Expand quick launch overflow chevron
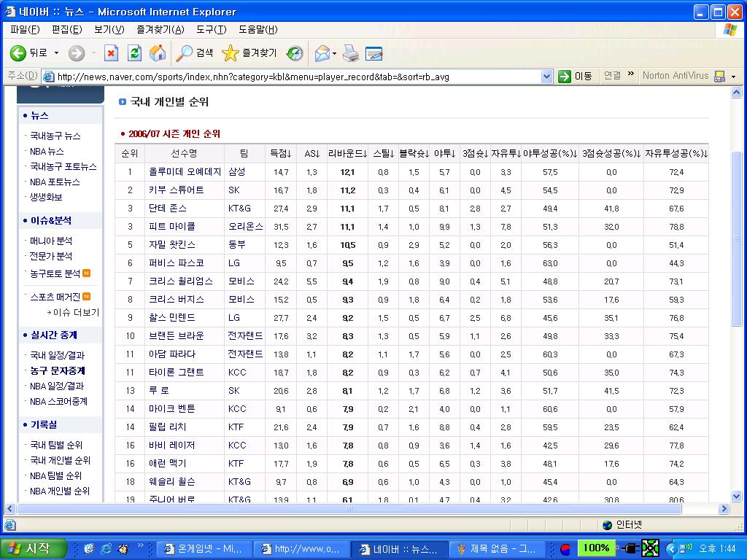 pos(141,545)
